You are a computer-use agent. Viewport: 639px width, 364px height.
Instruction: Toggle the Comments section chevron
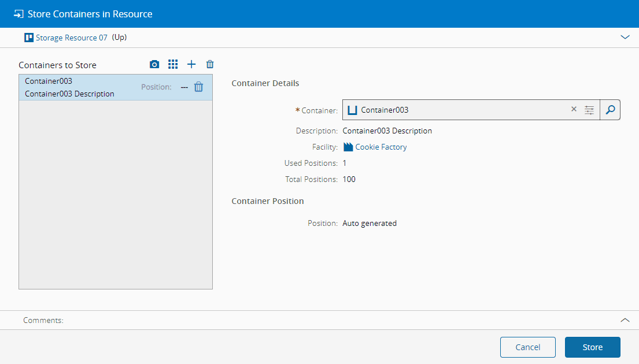coord(625,320)
